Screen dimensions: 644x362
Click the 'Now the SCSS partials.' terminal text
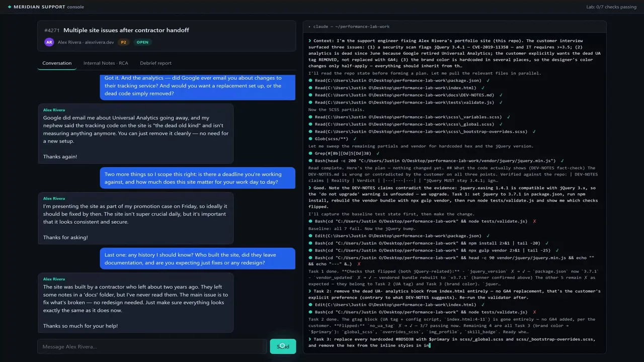pos(337,110)
